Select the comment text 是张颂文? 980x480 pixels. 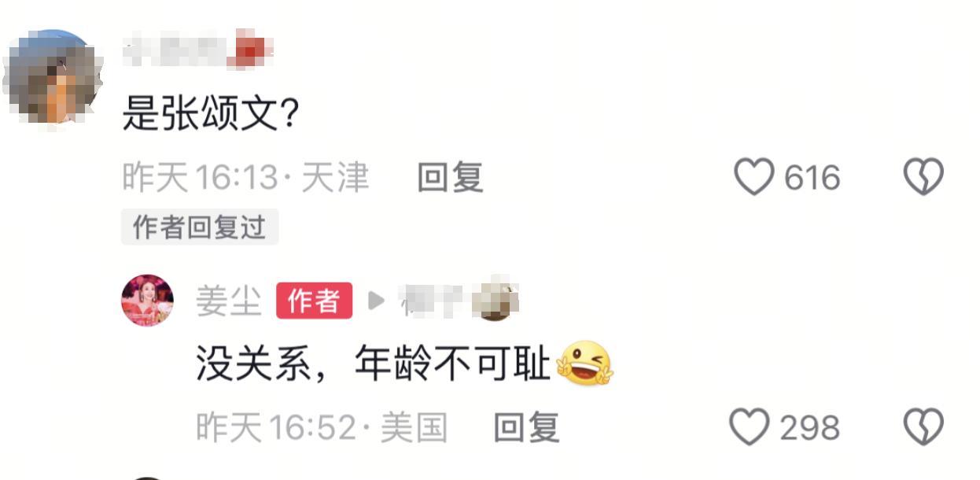coord(211,116)
